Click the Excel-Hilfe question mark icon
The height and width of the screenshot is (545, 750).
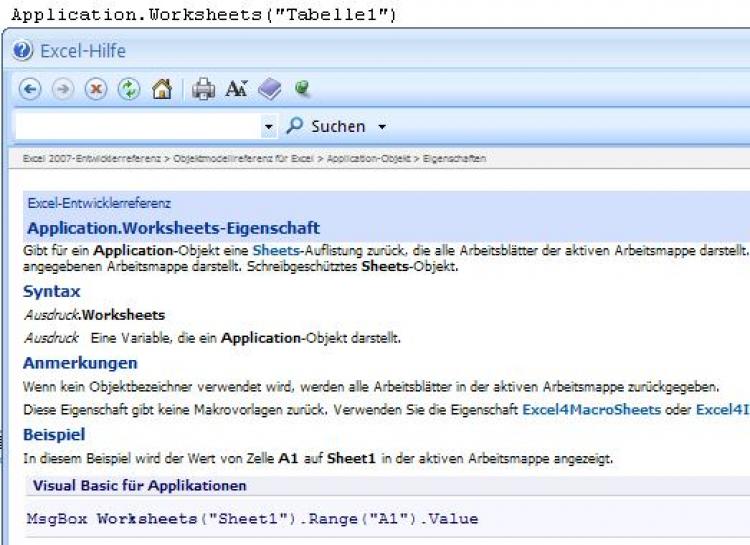(x=23, y=51)
